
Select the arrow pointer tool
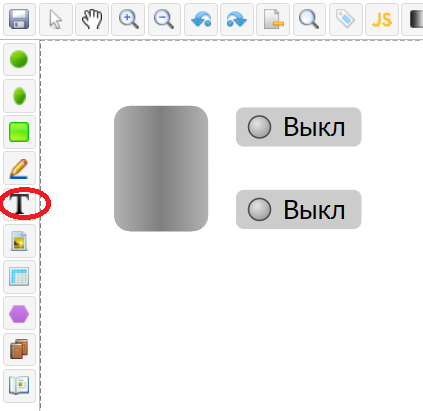(x=56, y=19)
